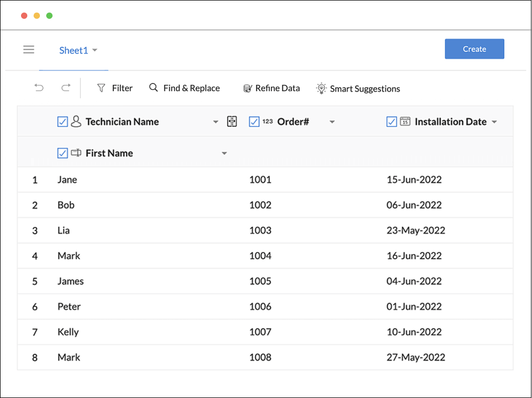Click the Find & Replace magnifier icon
532x398 pixels.
153,88
